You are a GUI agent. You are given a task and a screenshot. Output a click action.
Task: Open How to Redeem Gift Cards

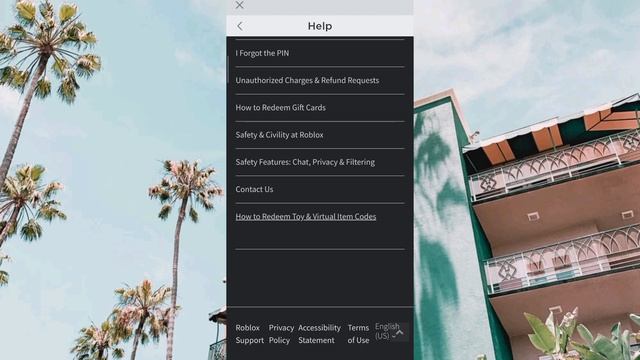click(x=280, y=108)
